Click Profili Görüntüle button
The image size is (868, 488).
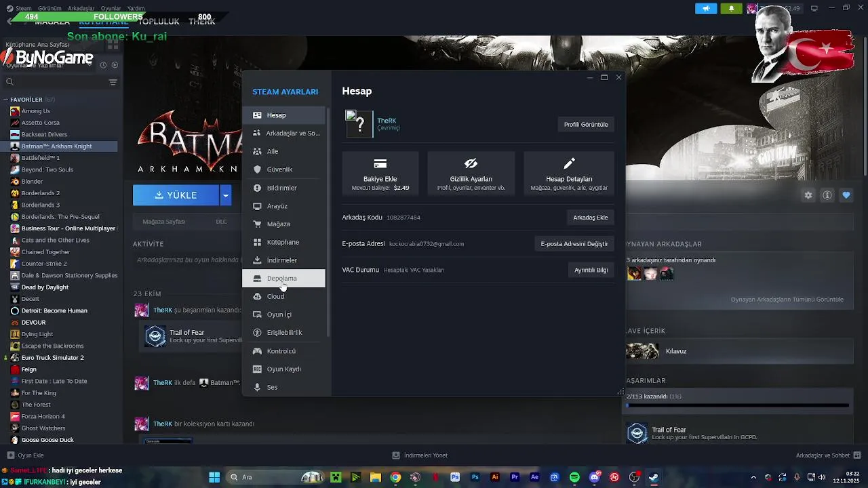586,125
